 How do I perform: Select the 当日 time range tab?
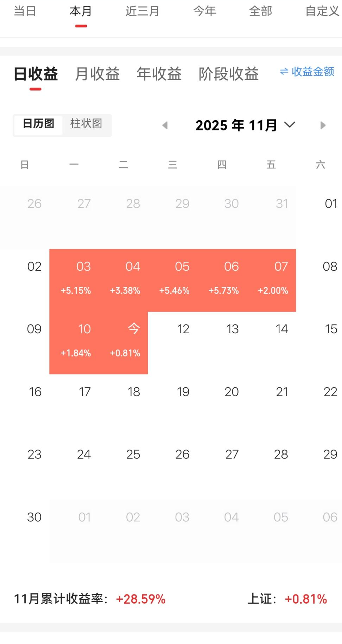tap(25, 11)
